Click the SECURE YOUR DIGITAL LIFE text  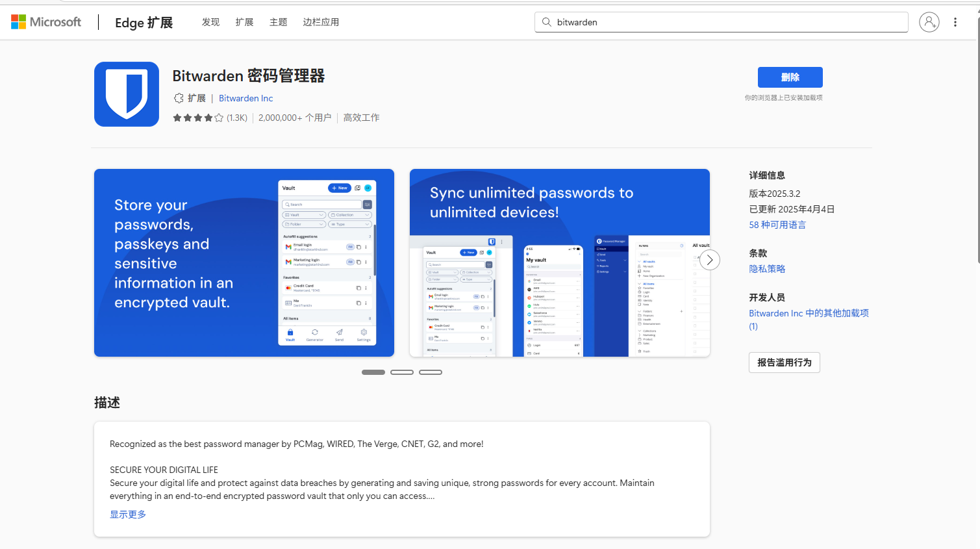[x=164, y=470]
